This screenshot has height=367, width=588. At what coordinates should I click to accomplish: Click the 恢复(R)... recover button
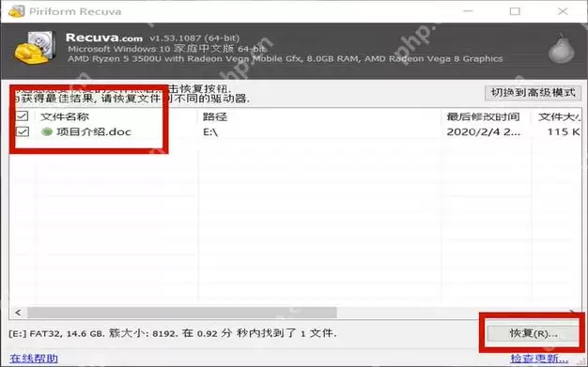[533, 333]
